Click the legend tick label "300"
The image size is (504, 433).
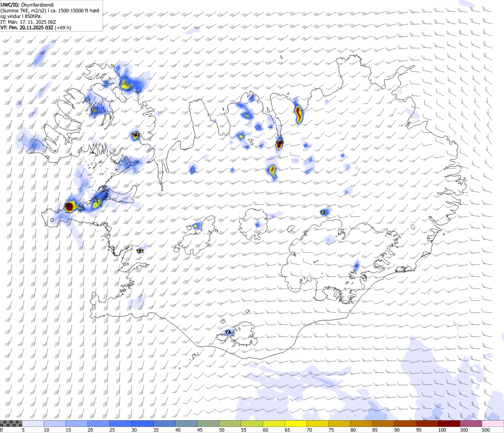pyautogui.click(x=464, y=430)
